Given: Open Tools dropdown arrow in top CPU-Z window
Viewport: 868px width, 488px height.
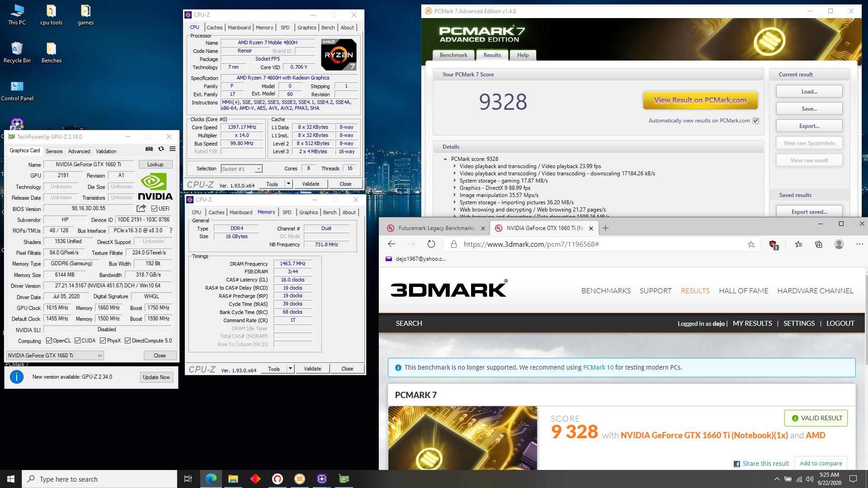Looking at the screenshot, I should [x=288, y=184].
